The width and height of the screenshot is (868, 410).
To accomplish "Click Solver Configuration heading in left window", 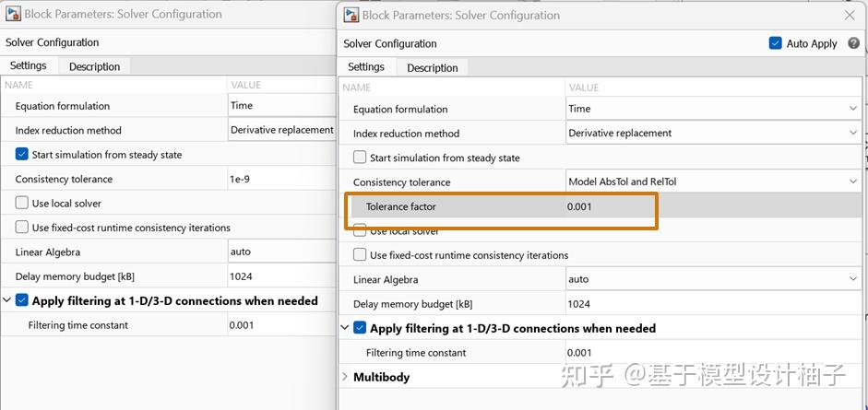I will (52, 42).
